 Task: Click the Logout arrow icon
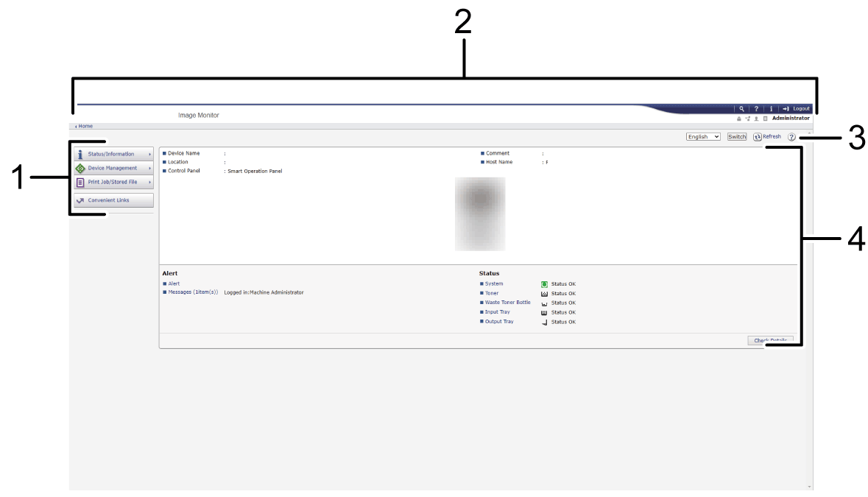click(x=786, y=108)
